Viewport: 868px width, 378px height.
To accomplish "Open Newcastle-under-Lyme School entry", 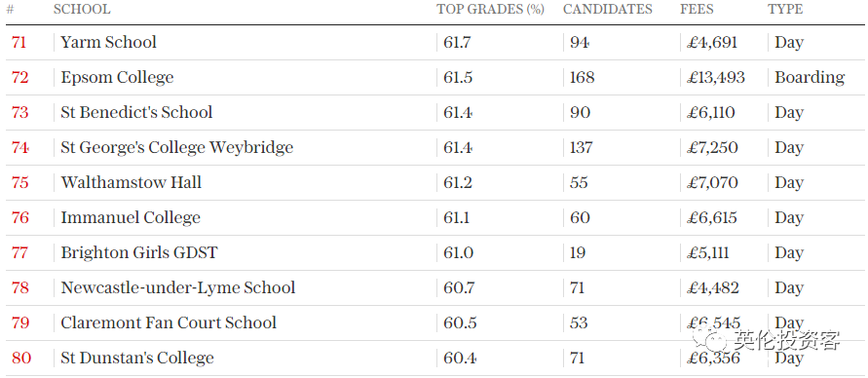I will (178, 287).
